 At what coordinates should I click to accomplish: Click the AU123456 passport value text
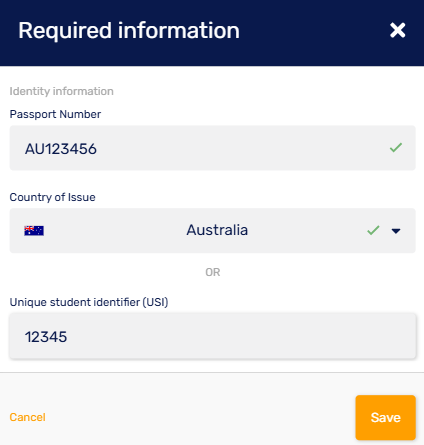(61, 149)
